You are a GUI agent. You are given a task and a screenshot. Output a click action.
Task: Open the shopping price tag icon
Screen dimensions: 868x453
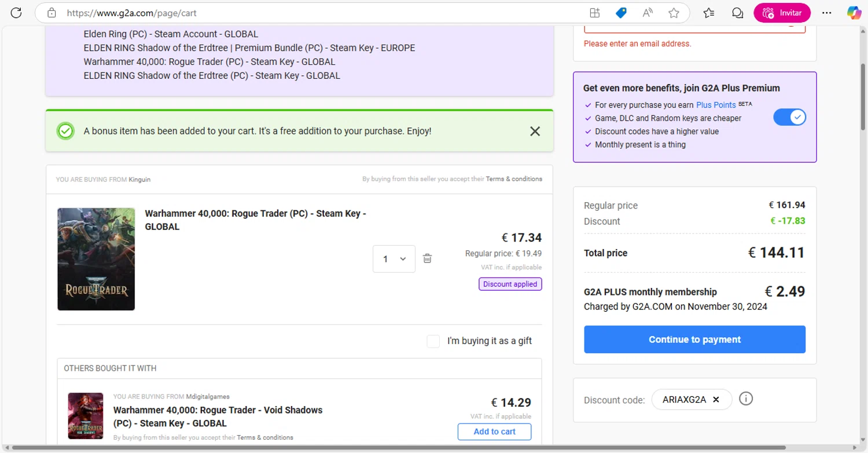coord(621,13)
